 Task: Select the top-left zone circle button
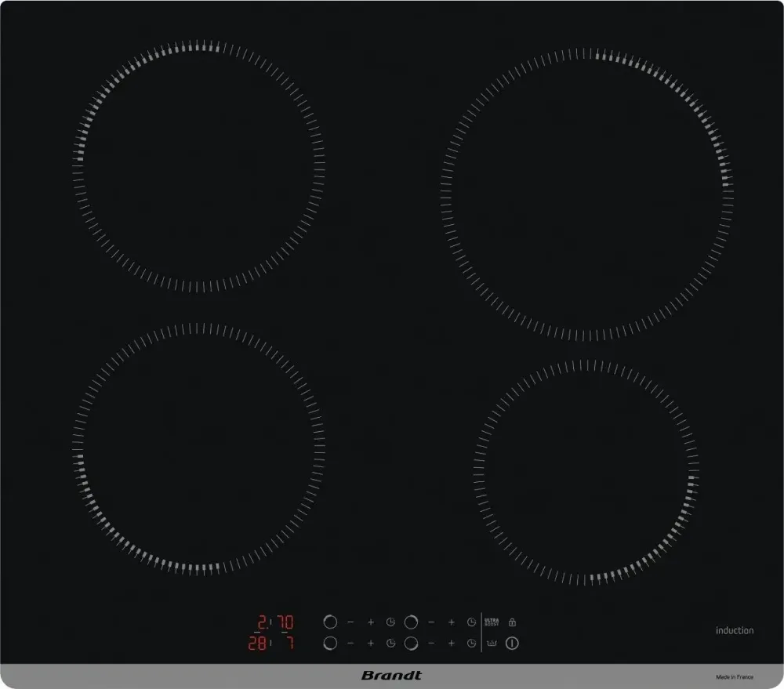[x=330, y=622]
